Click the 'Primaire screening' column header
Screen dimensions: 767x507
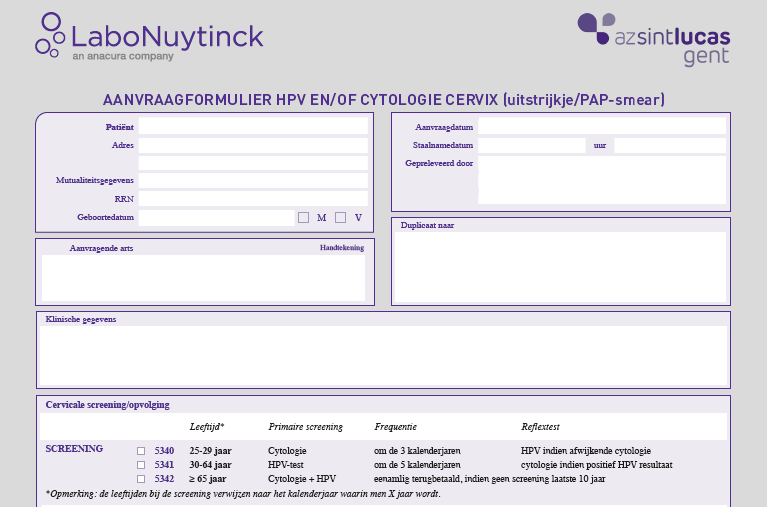(306, 427)
